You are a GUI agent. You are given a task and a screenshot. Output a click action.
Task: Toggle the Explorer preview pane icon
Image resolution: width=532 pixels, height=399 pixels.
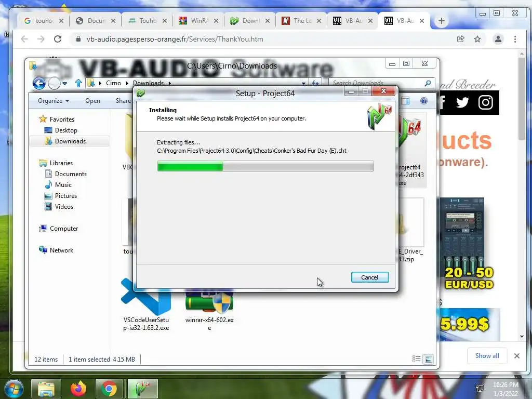point(405,101)
